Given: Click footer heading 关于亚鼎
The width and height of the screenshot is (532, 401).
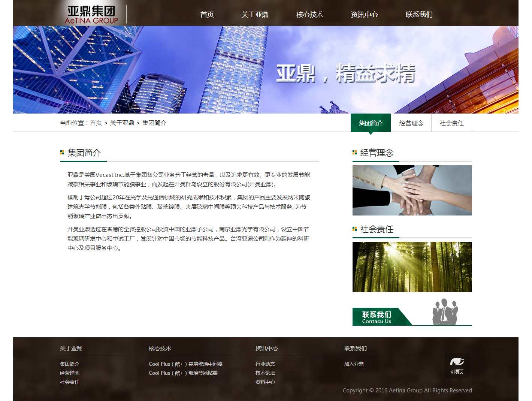Looking at the screenshot, I should (x=71, y=349).
